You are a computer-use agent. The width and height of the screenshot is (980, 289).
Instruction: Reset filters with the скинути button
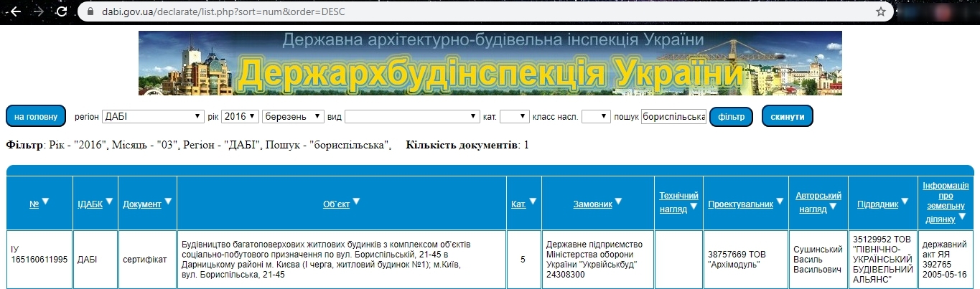coord(787,116)
